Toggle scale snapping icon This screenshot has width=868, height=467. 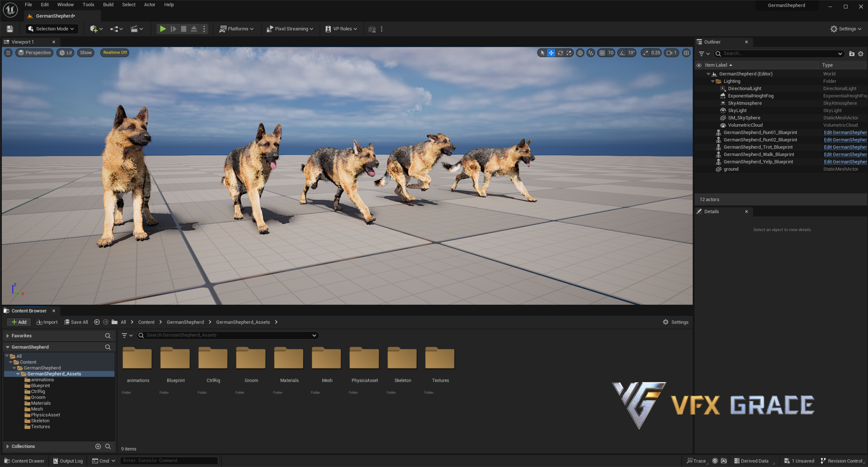[645, 53]
